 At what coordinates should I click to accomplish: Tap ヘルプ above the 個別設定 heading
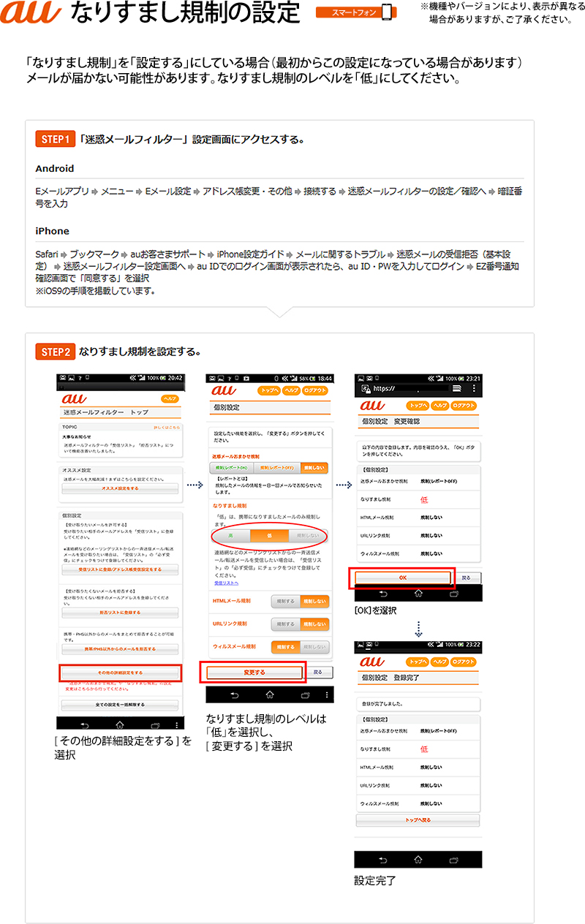click(x=292, y=391)
